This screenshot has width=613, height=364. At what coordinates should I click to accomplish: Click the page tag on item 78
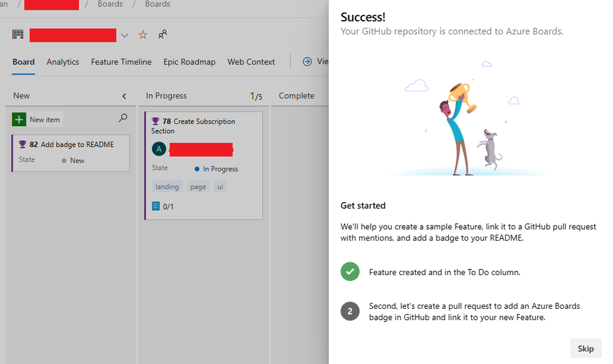[198, 187]
